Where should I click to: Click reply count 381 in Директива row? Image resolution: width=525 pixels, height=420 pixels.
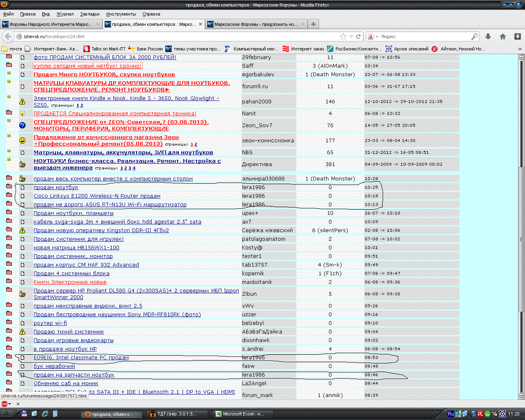(x=330, y=164)
